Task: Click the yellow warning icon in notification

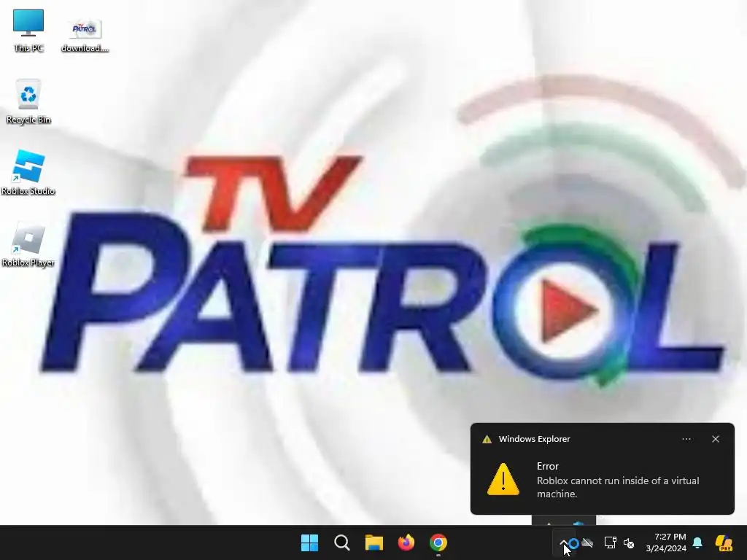Action: click(503, 480)
